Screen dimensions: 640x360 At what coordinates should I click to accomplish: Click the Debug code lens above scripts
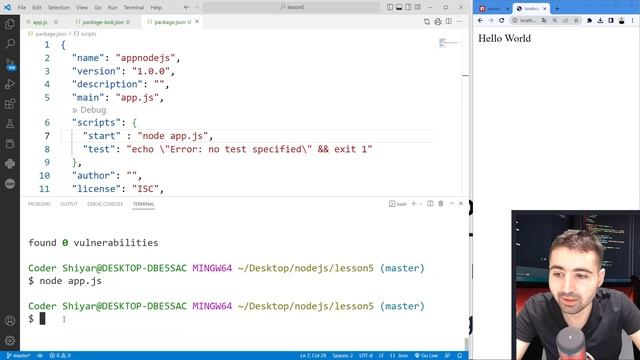pyautogui.click(x=89, y=110)
